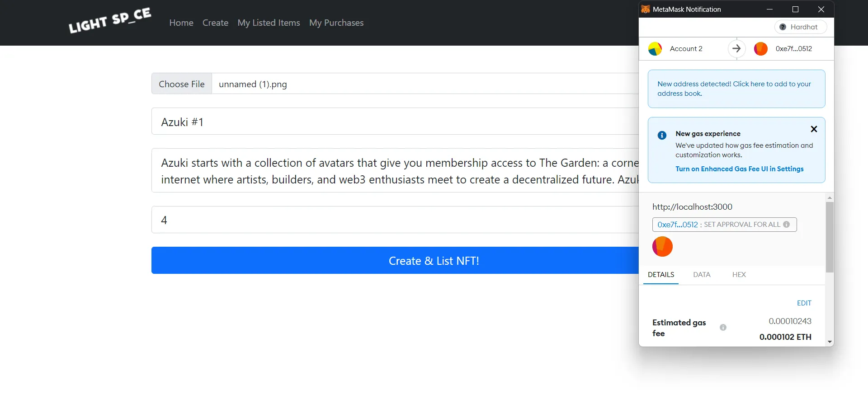This screenshot has height=399, width=868.
Task: Click the NFT name field containing Azuki #1
Action: (396, 122)
